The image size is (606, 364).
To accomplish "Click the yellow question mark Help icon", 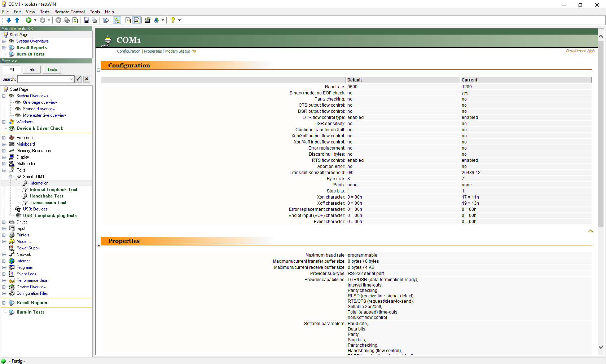I will 173,20.
